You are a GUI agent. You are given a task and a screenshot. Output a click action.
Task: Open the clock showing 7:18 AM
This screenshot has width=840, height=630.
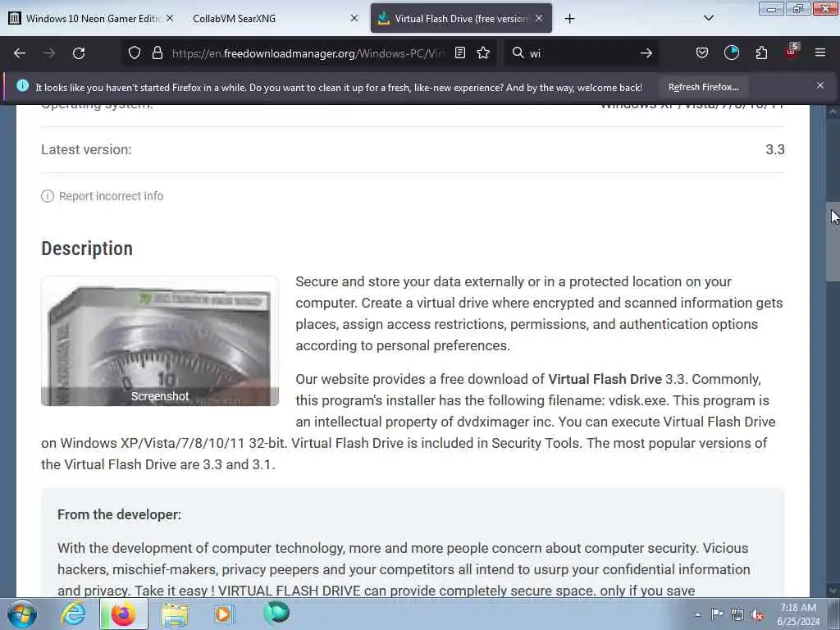(798, 614)
